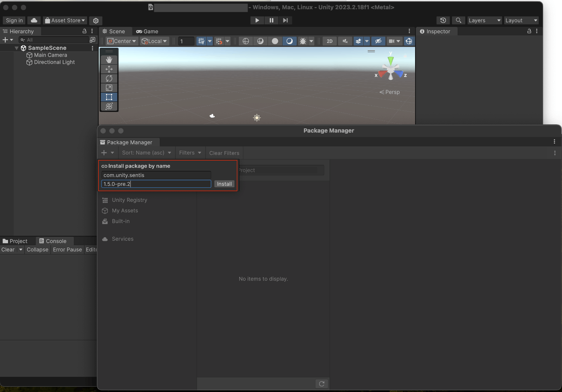Open the Asset Store dropdown

[65, 20]
